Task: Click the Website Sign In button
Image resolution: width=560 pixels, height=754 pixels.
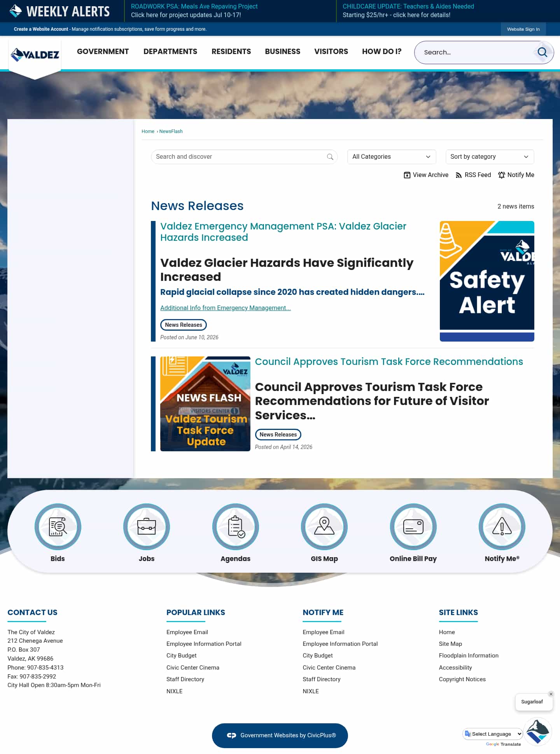Action: [x=523, y=29]
